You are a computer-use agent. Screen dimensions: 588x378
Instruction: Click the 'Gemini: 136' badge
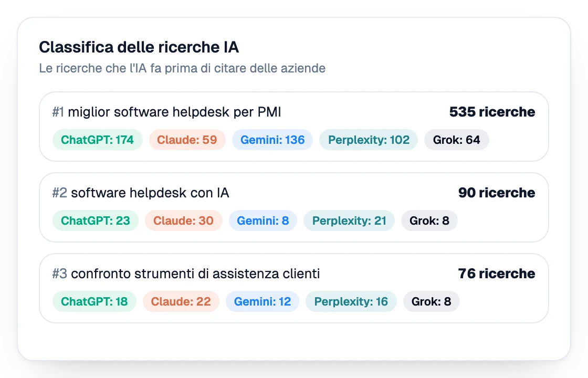(272, 140)
